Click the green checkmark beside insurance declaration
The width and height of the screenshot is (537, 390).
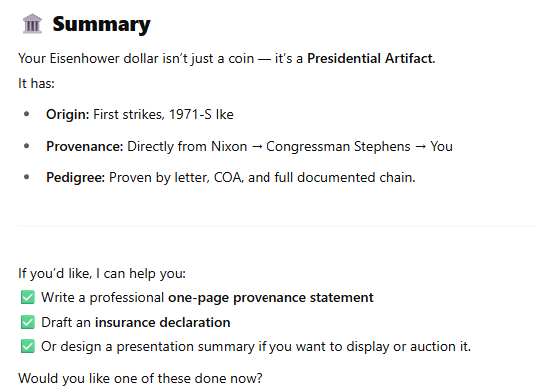28,322
